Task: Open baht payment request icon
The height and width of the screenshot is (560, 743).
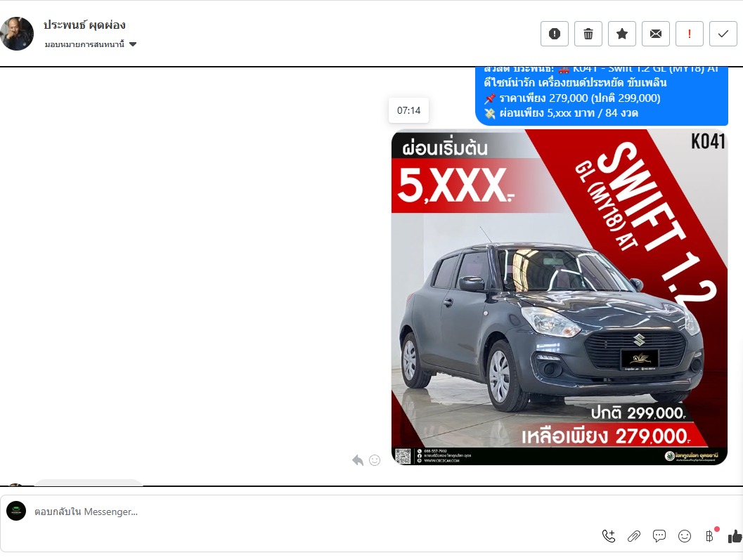Action: (709, 536)
